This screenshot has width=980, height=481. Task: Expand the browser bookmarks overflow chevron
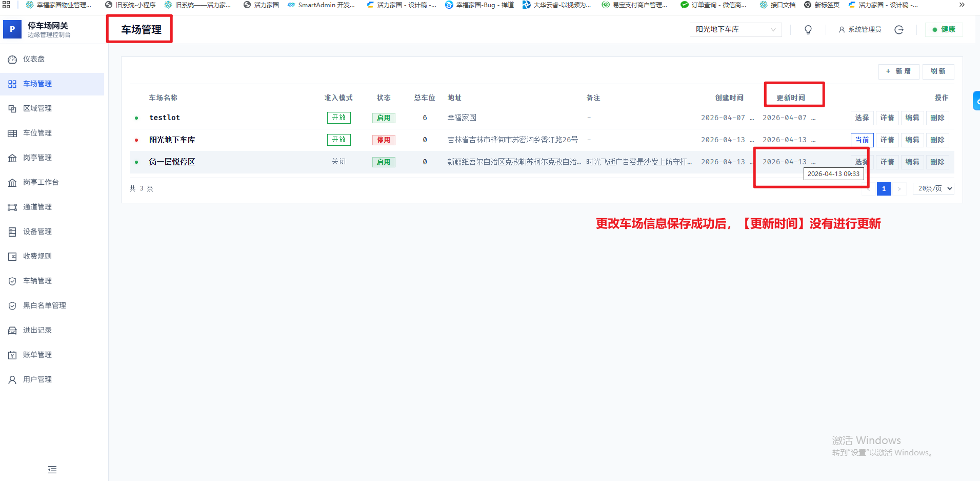962,5
